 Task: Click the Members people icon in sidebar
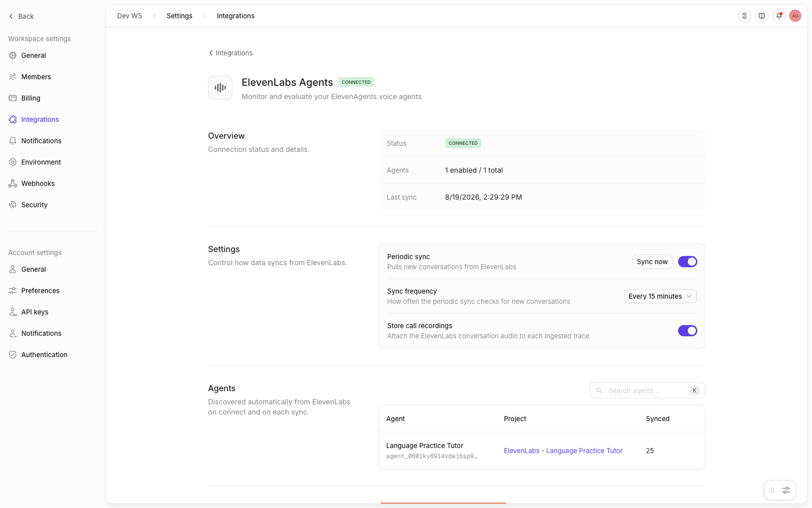point(13,77)
